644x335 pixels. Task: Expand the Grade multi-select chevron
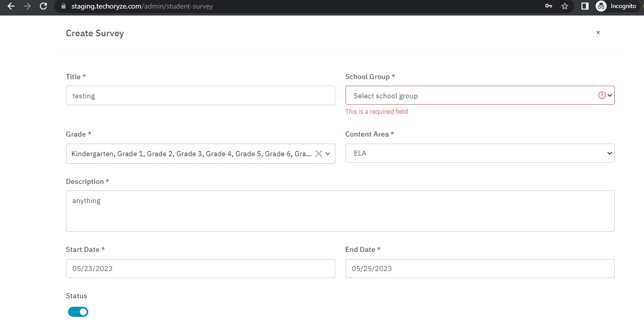[x=328, y=154]
